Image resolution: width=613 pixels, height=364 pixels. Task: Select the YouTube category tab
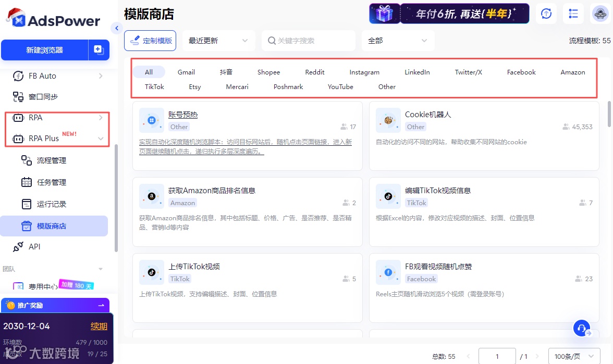point(340,86)
